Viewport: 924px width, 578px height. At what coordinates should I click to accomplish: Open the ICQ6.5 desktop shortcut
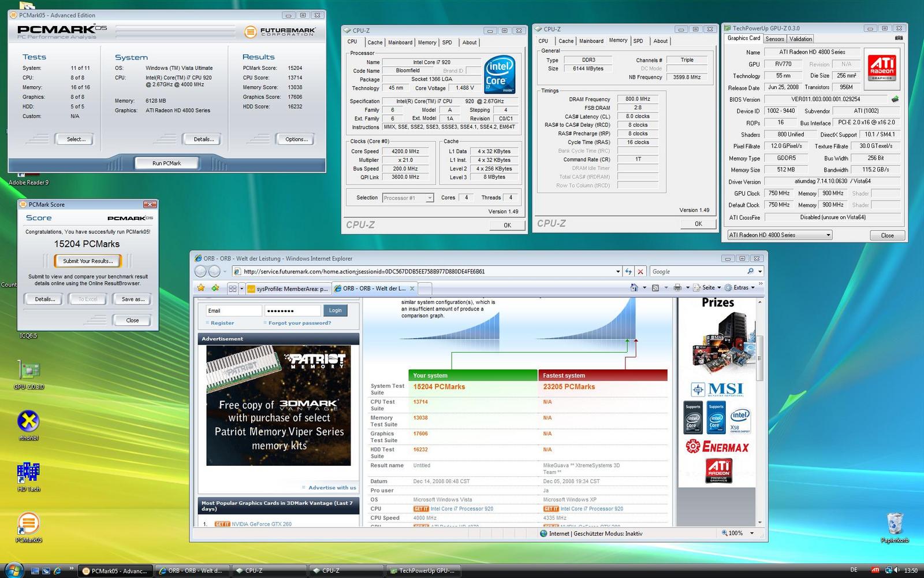(28, 335)
